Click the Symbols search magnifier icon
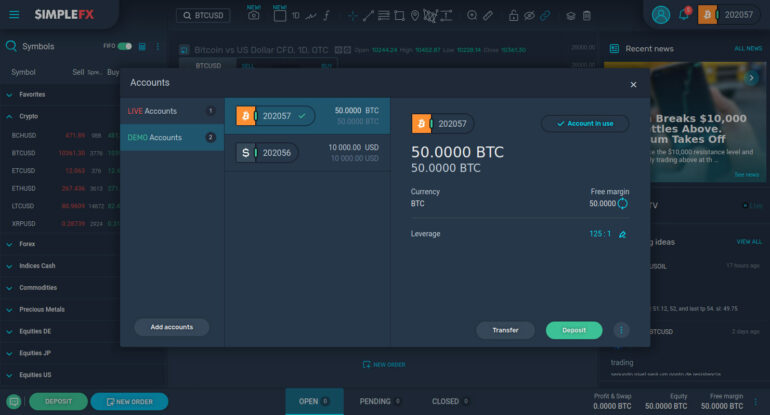770x415 pixels. point(11,46)
